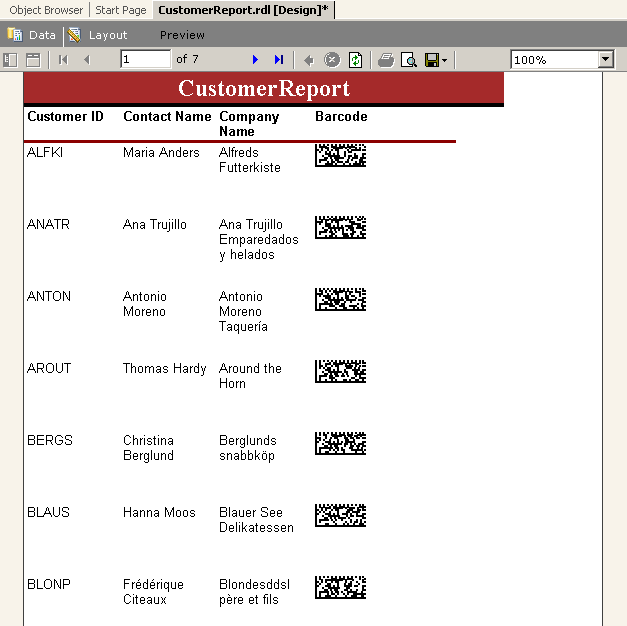
Task: Click the ALFKI customer ID cell
Action: tap(45, 152)
